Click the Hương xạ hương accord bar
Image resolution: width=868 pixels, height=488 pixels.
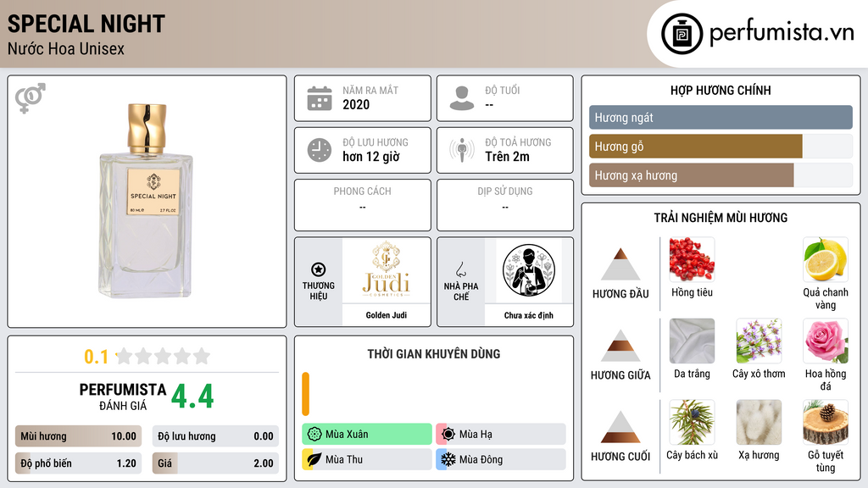(721, 175)
